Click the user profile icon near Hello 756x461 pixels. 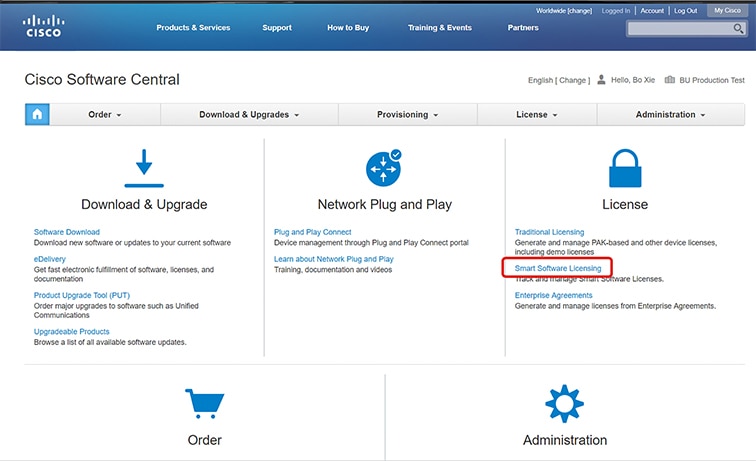[601, 80]
